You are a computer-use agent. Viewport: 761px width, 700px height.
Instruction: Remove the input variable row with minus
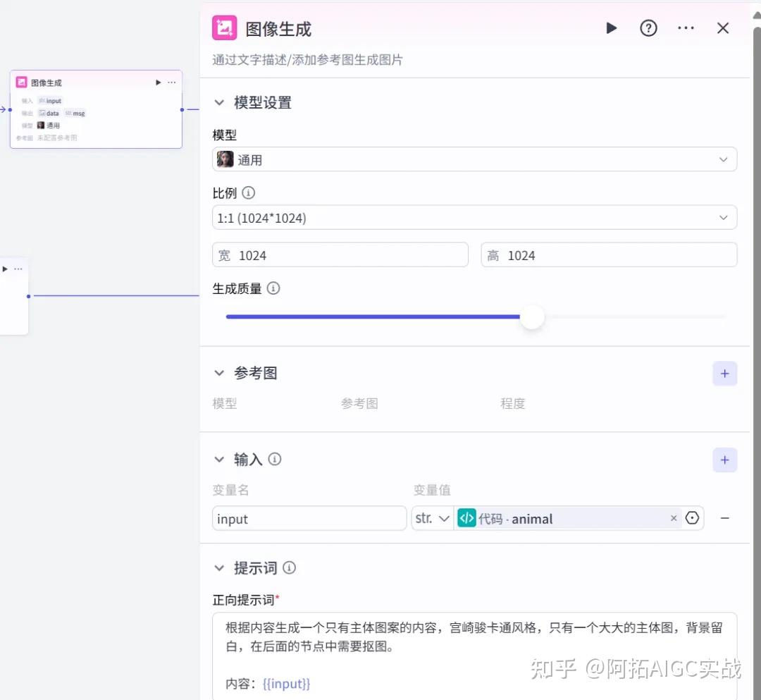724,518
